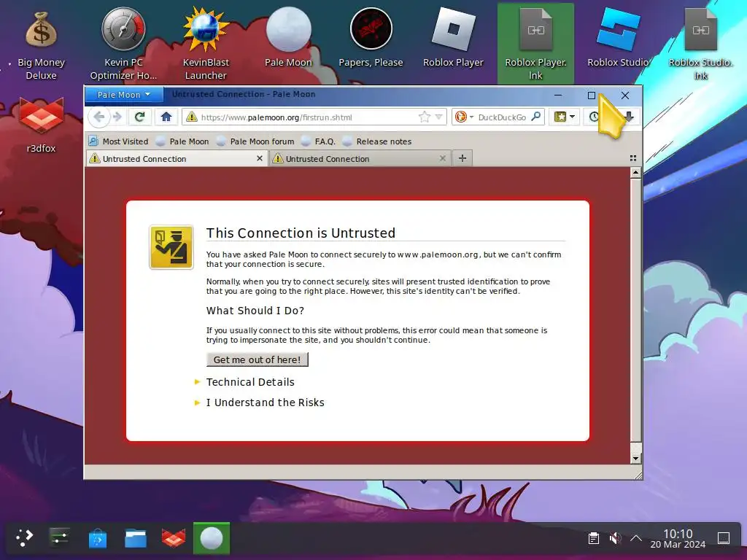Open Roblox Player desktop icon
747x560 pixels.
453,38
